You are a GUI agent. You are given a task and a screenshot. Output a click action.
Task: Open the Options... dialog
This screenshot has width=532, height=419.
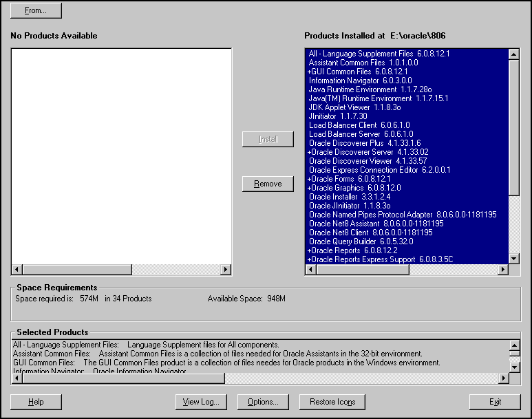click(x=263, y=402)
